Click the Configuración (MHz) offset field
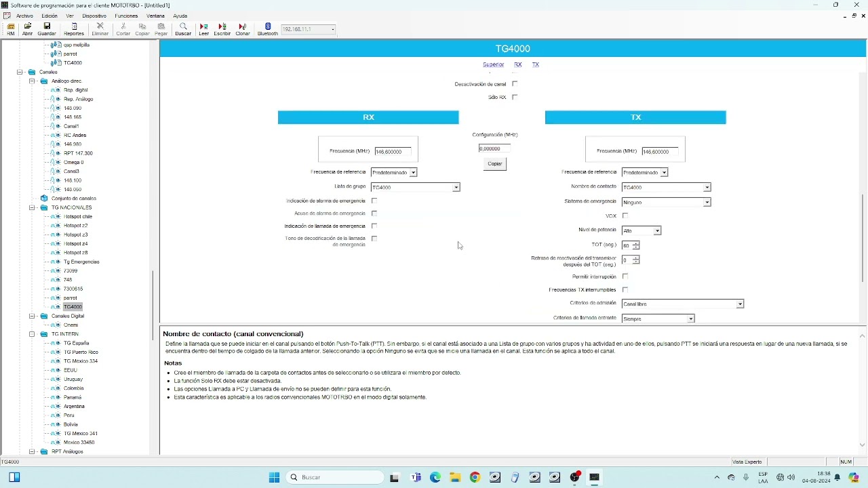The width and height of the screenshot is (868, 488). point(494,148)
